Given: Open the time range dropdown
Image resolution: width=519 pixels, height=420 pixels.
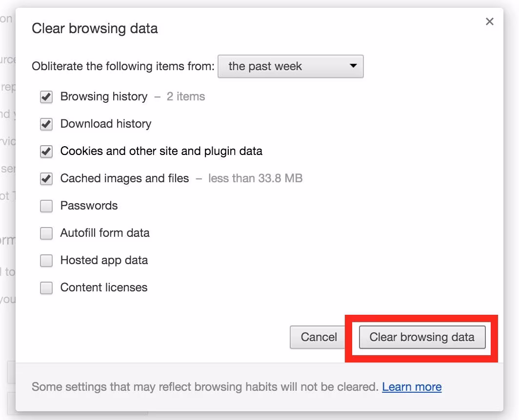Looking at the screenshot, I should coord(290,66).
